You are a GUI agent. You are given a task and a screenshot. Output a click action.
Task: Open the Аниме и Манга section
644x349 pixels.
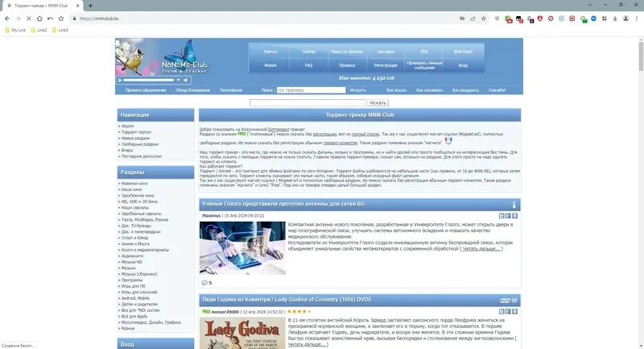pyautogui.click(x=135, y=243)
